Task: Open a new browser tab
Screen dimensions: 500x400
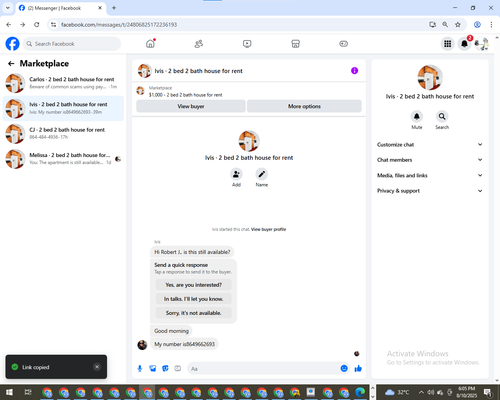Action: 114,8
